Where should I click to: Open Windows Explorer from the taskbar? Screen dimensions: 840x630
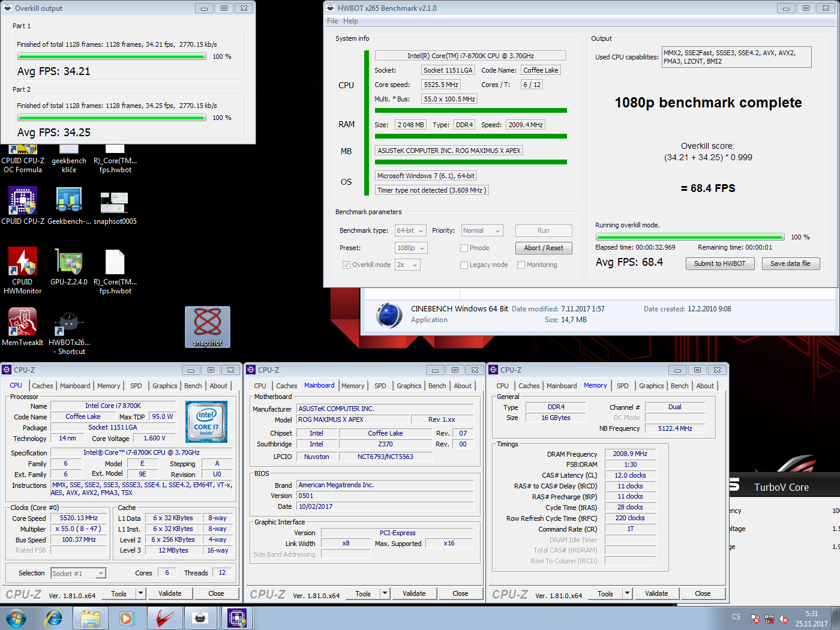[91, 618]
